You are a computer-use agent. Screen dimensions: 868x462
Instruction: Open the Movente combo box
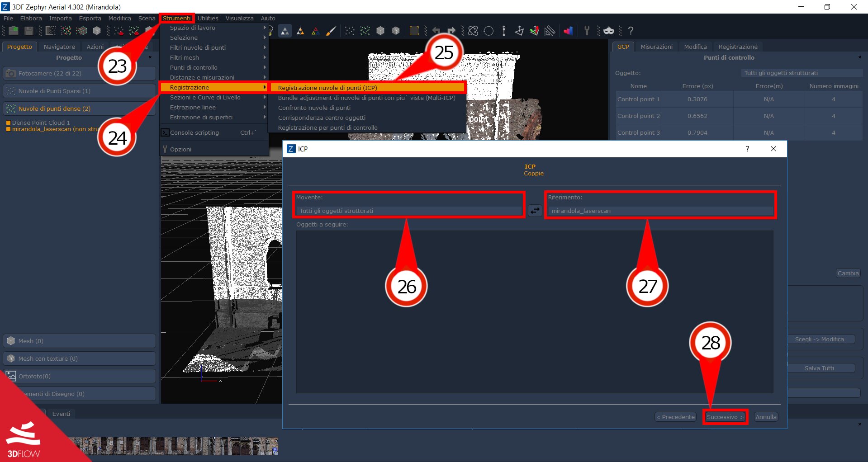tap(409, 211)
